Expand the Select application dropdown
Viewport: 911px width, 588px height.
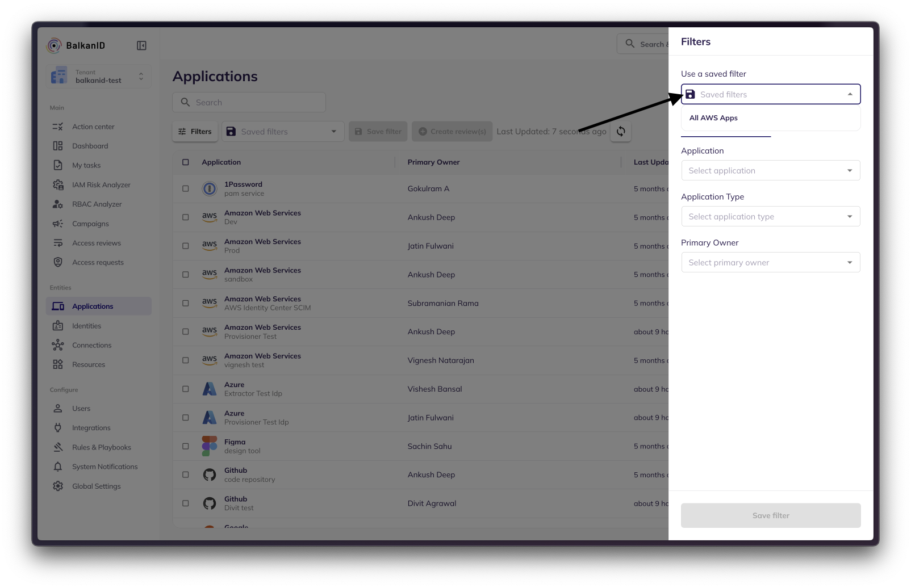[770, 171]
